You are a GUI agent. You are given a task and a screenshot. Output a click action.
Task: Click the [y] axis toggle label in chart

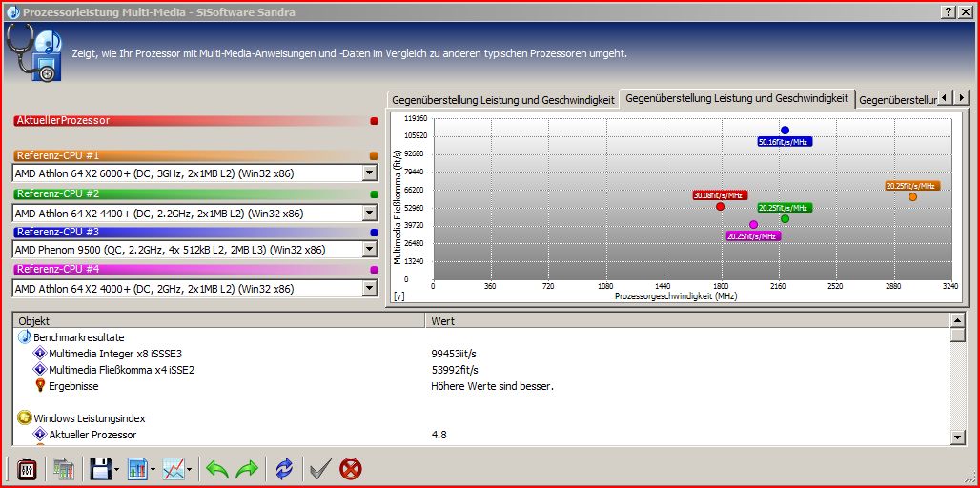click(398, 296)
